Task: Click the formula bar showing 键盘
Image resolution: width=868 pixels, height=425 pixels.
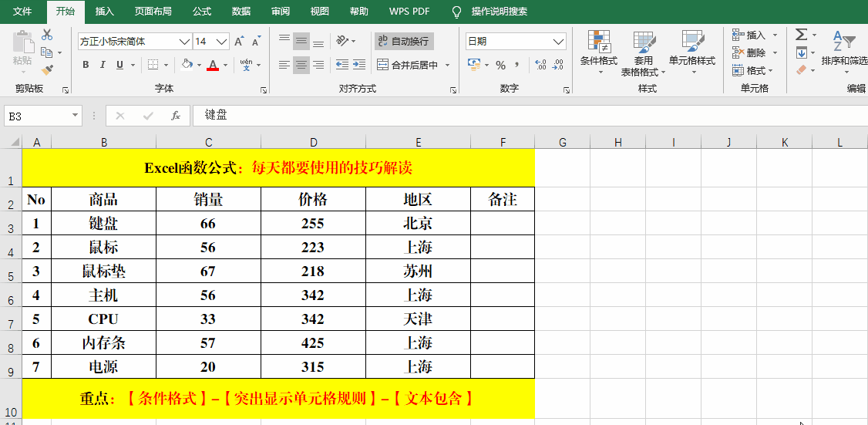Action: tap(530, 115)
